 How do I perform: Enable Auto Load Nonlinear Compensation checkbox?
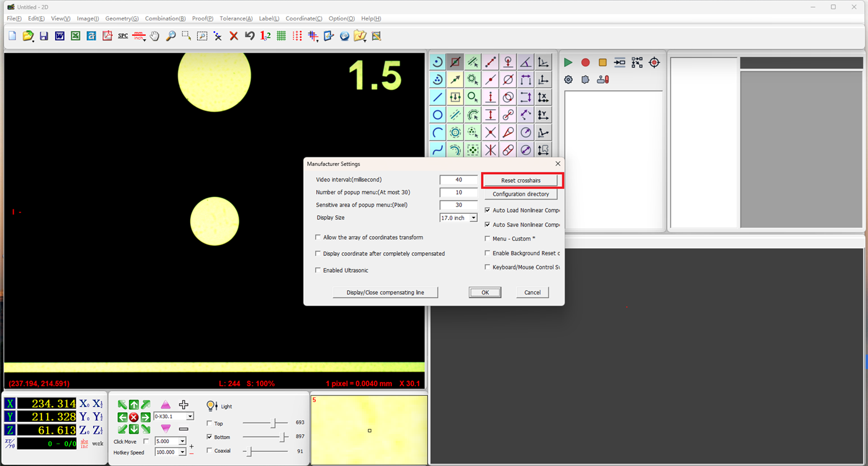point(487,210)
